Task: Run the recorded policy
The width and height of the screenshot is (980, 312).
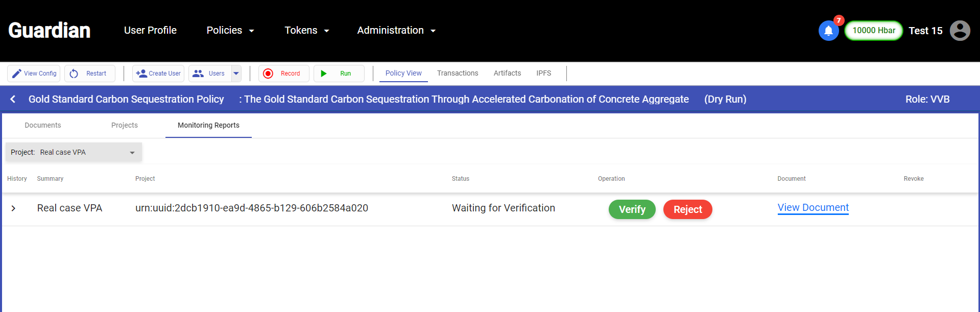Action: (x=339, y=74)
